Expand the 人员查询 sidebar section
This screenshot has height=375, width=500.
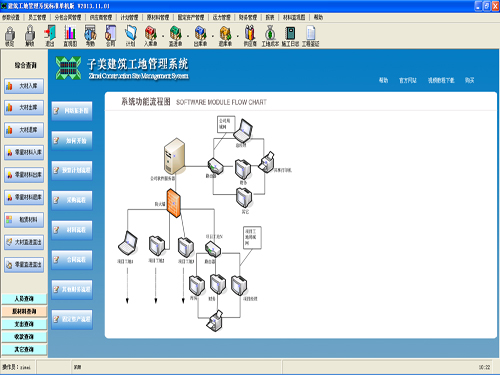click(24, 299)
